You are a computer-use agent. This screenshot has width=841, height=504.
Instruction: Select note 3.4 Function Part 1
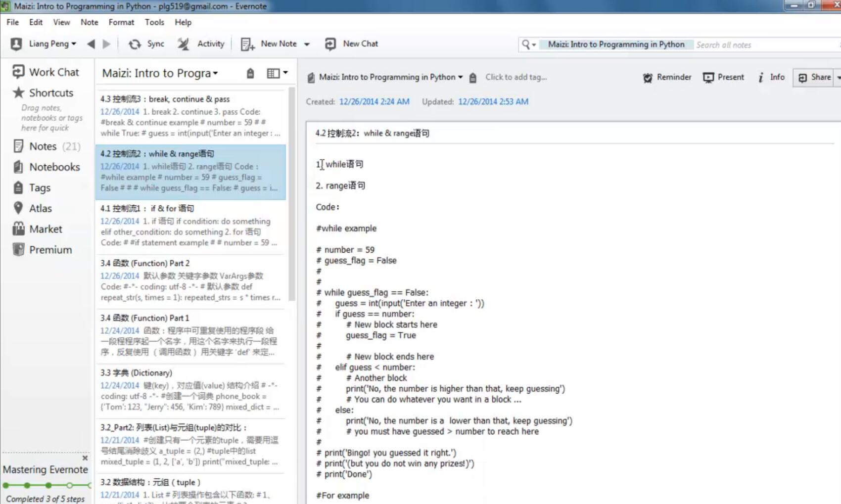(x=190, y=335)
